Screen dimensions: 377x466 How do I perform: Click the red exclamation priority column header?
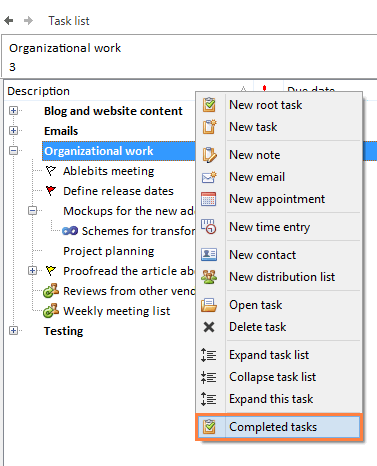(x=265, y=89)
